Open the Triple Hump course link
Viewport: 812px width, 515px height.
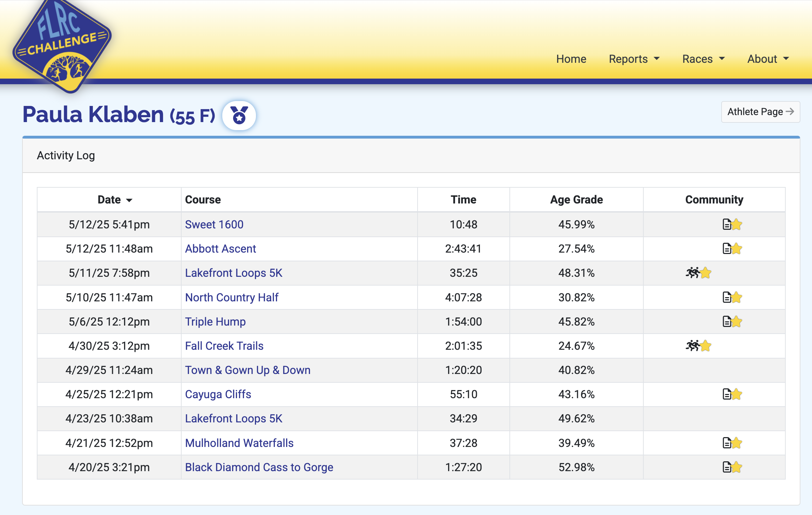tap(215, 321)
